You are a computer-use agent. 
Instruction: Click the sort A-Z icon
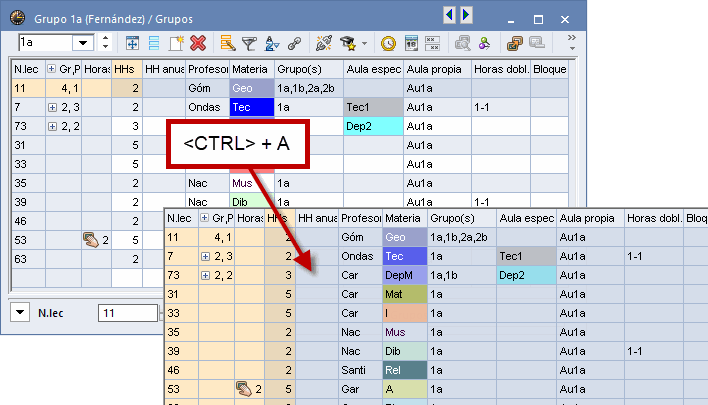point(272,43)
